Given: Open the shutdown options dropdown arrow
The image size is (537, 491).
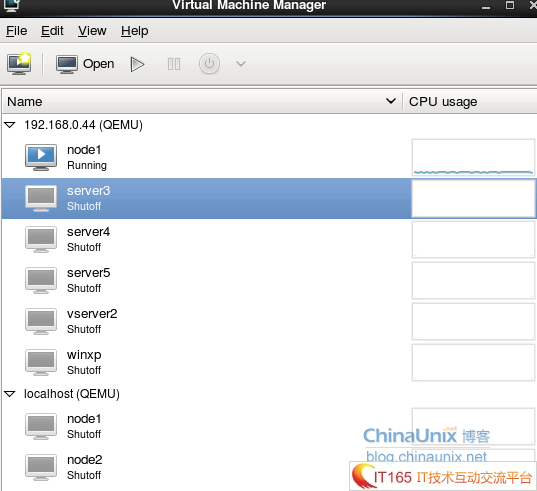Looking at the screenshot, I should pyautogui.click(x=241, y=64).
